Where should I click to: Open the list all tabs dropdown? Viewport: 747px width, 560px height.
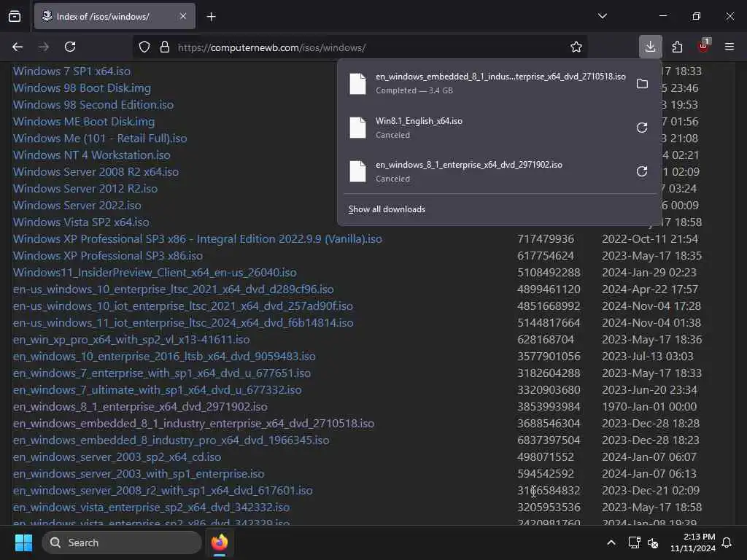coord(602,16)
